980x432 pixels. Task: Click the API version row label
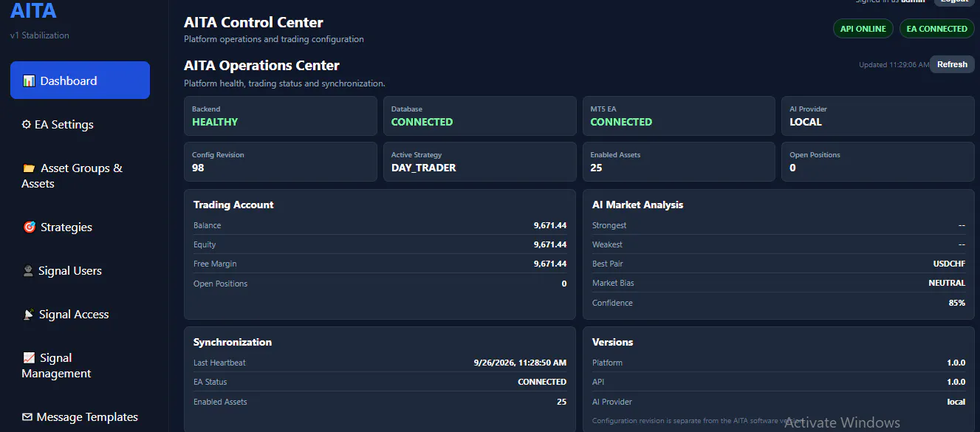pos(598,382)
